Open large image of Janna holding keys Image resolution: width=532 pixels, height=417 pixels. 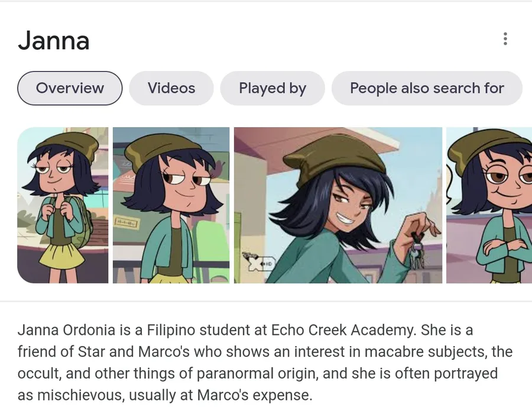coord(338,205)
